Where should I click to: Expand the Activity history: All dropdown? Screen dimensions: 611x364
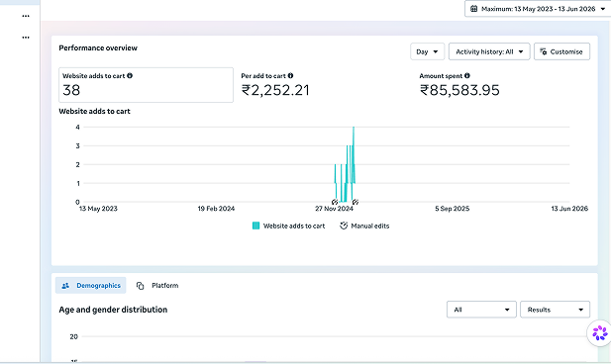(489, 51)
